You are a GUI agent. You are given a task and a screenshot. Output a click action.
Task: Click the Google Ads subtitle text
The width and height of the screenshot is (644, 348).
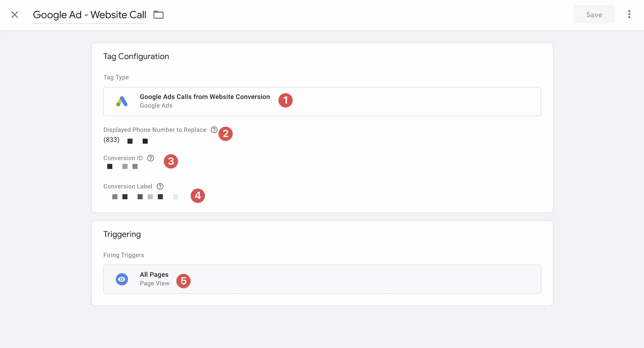click(x=156, y=105)
